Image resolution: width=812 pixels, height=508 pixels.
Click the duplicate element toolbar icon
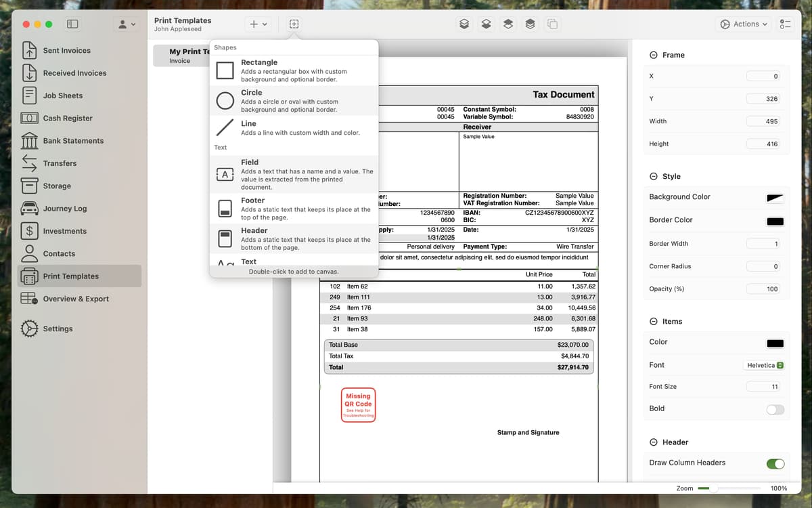pyautogui.click(x=552, y=24)
